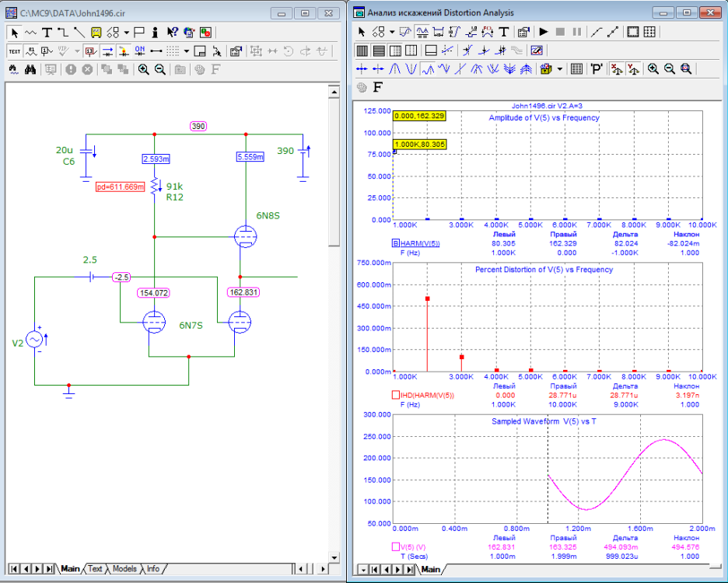Toggle the Peak cursor mode button

[x=395, y=68]
